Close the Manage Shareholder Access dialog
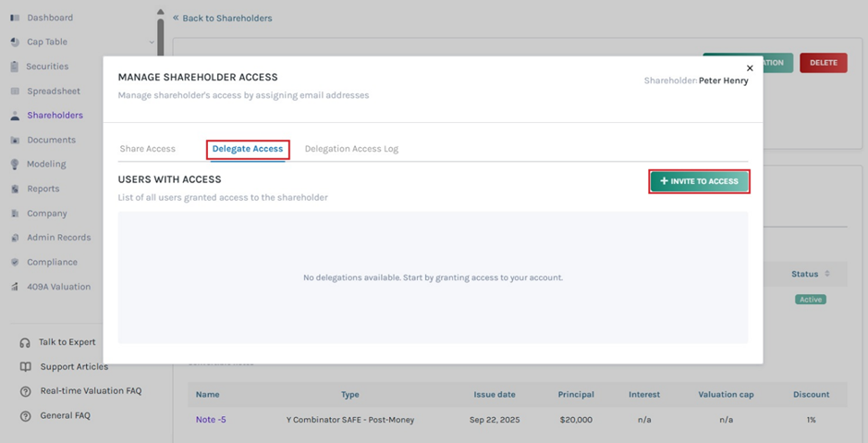The width and height of the screenshot is (868, 443). click(x=750, y=68)
